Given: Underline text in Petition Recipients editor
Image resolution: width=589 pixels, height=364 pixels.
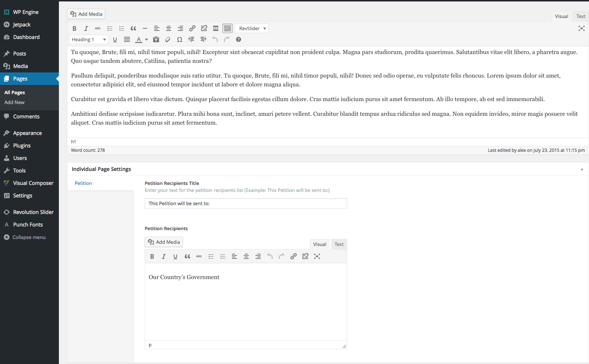Looking at the screenshot, I should coord(176,256).
